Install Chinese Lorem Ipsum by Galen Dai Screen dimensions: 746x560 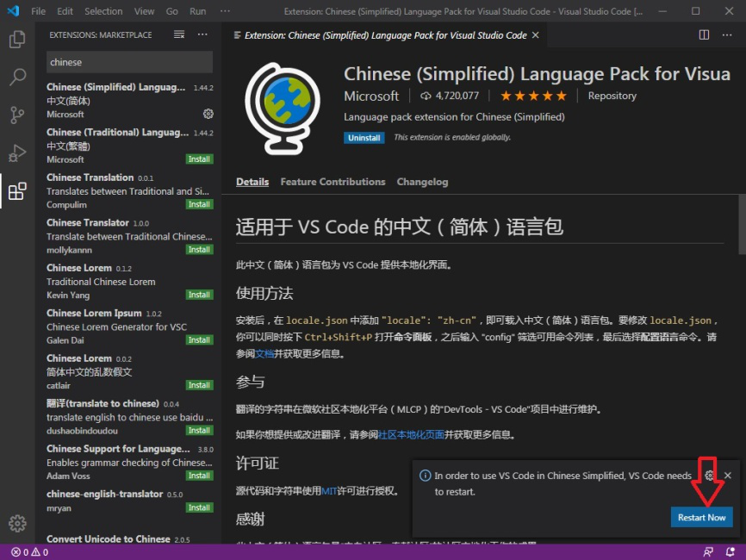coord(199,339)
